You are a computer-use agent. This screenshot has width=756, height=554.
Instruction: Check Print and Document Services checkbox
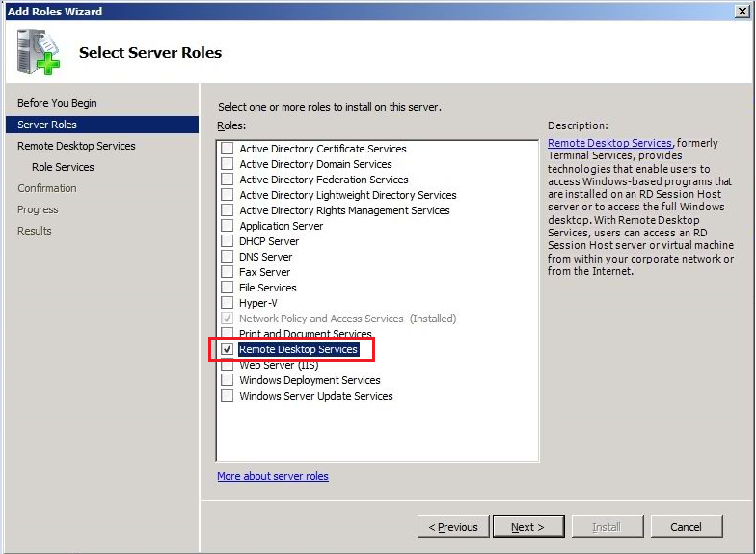coord(228,333)
